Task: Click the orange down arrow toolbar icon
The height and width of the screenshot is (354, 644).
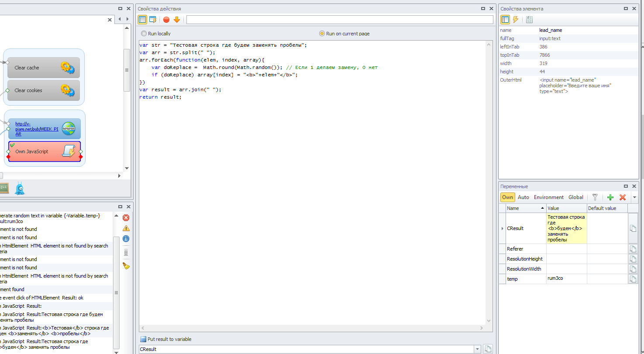Action: pyautogui.click(x=177, y=19)
